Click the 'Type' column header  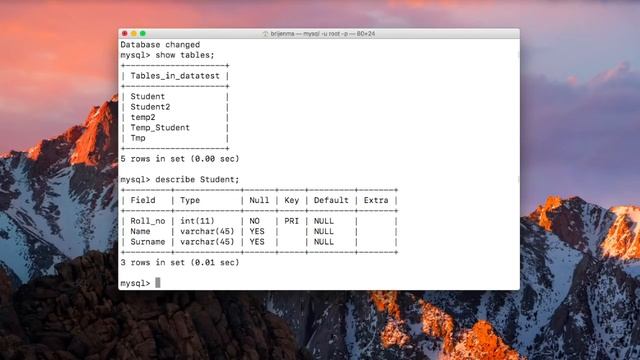tap(190, 200)
